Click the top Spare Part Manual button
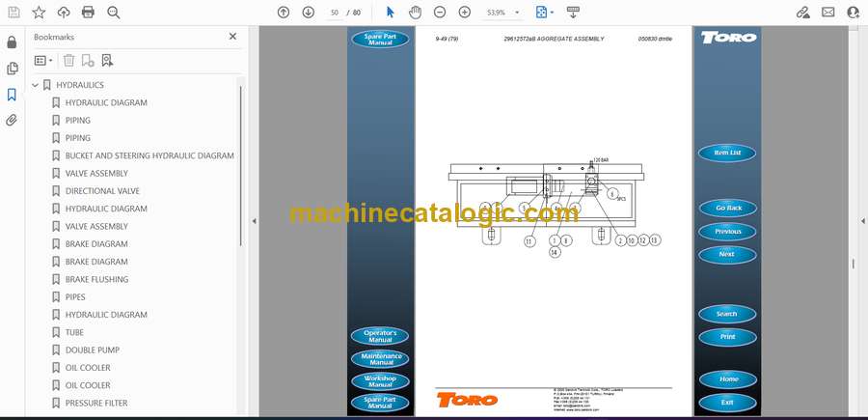Viewport: 868px width, 420px height. 380,40
